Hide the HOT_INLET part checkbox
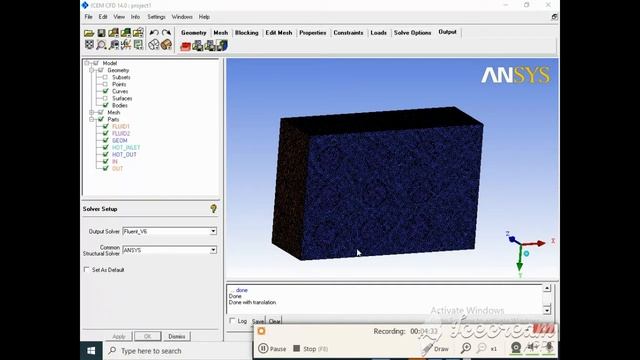Viewport: 640px width, 360px height. (x=105, y=147)
